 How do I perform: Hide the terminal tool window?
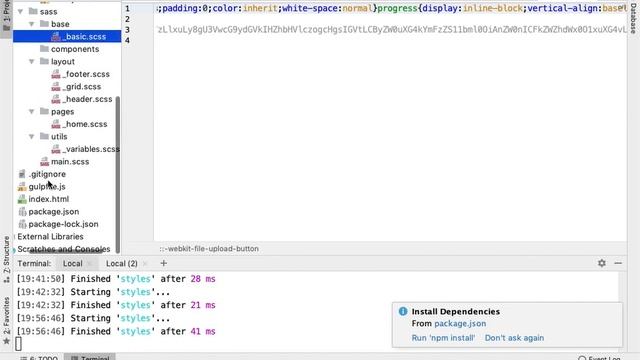click(618, 263)
